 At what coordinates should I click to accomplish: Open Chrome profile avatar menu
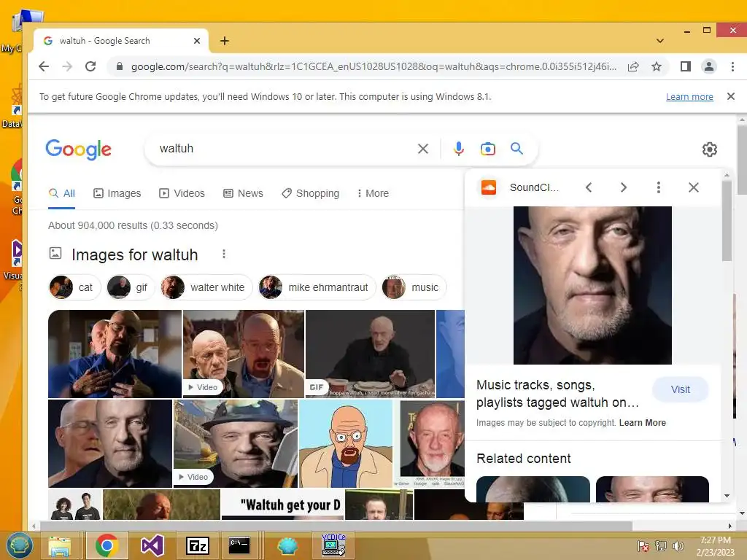click(x=709, y=66)
